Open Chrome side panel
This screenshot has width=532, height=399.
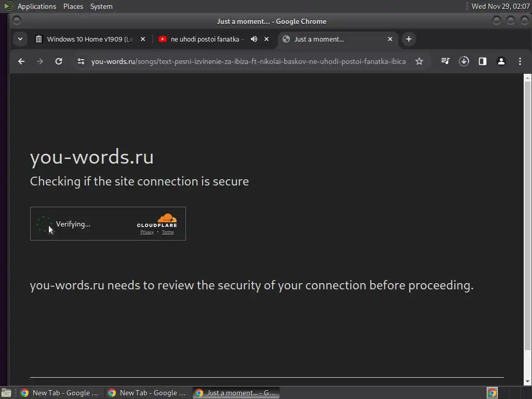click(483, 61)
